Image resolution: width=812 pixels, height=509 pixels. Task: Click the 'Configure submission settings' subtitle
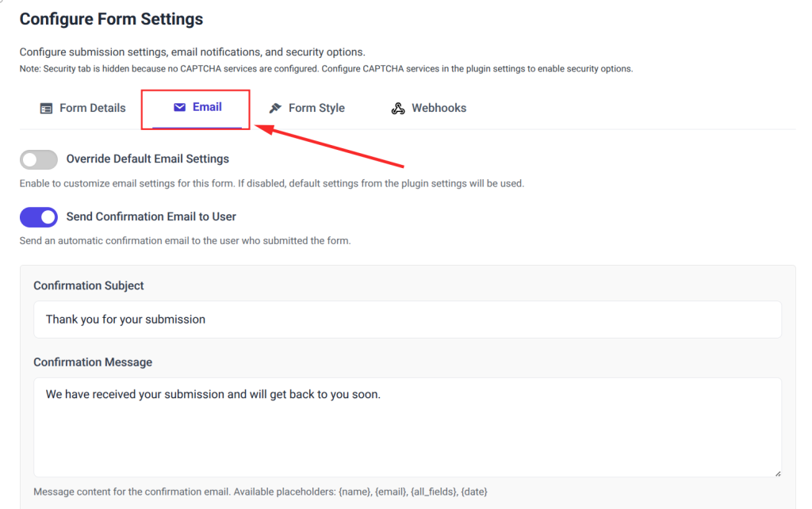(192, 52)
